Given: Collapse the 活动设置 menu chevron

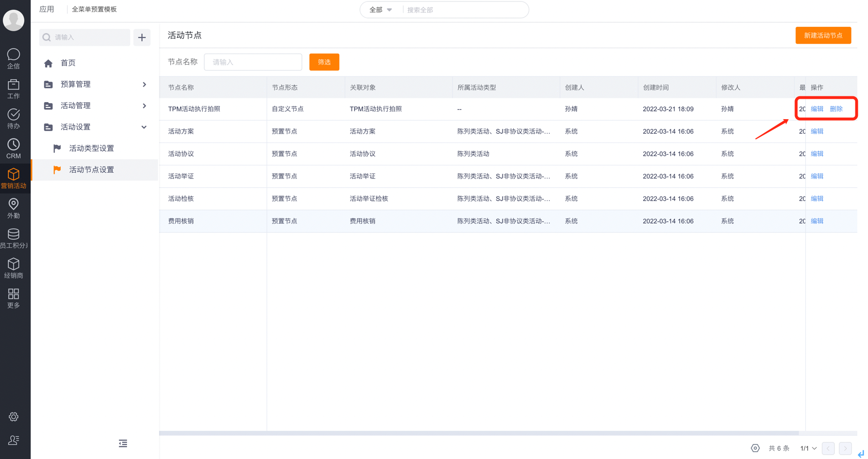Looking at the screenshot, I should tap(144, 127).
